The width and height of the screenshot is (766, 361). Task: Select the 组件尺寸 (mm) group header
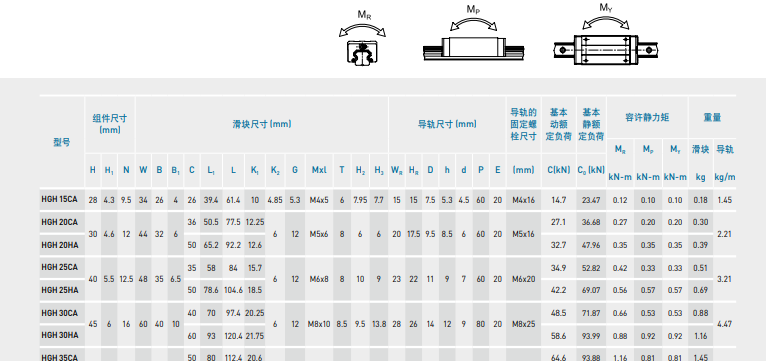(x=110, y=124)
